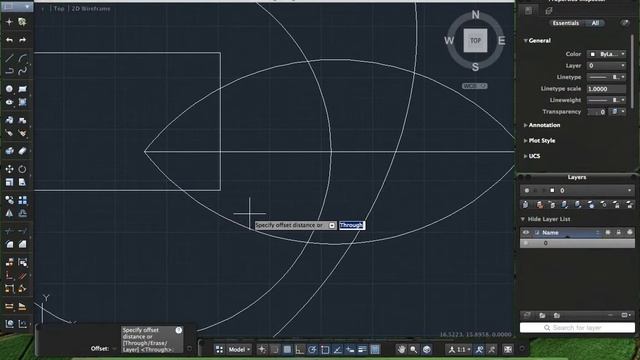Select the Trim tool
640x360 pixels.
pos(9,231)
